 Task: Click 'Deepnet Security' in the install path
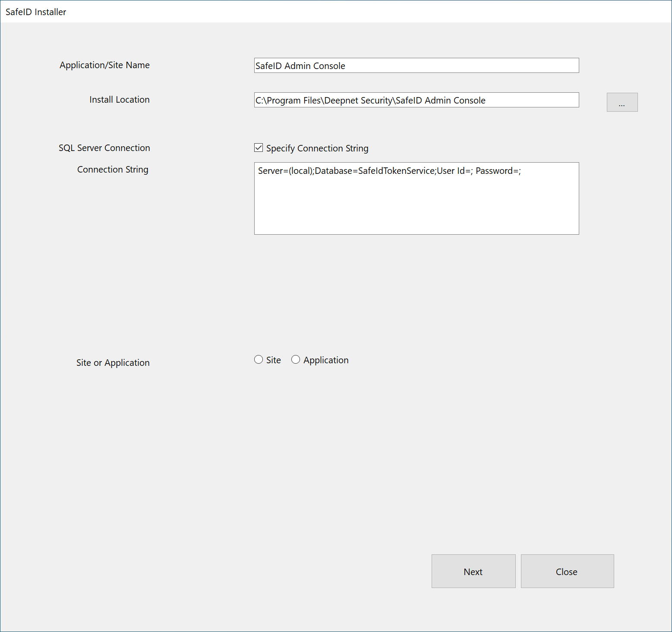[x=358, y=101]
